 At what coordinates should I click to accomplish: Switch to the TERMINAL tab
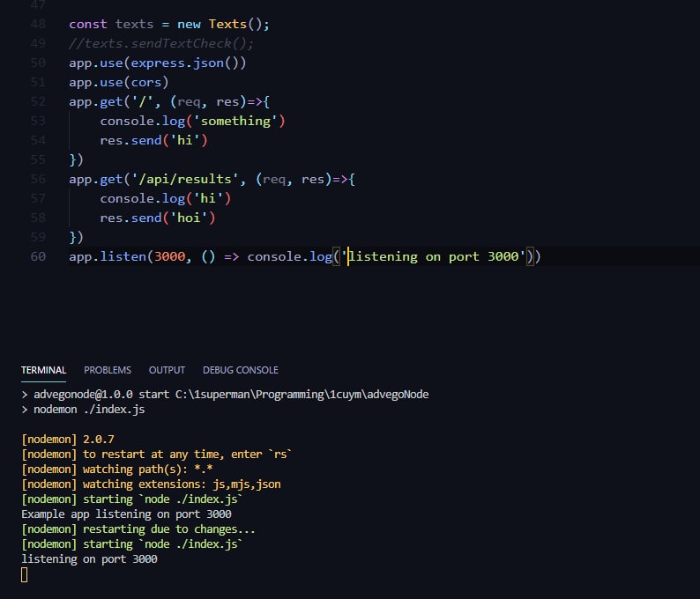tap(43, 370)
